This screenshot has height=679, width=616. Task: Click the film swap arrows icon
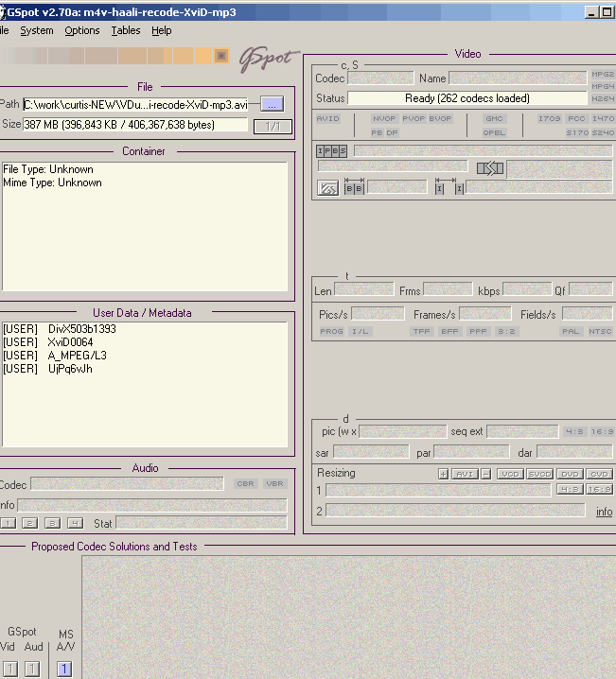[490, 168]
